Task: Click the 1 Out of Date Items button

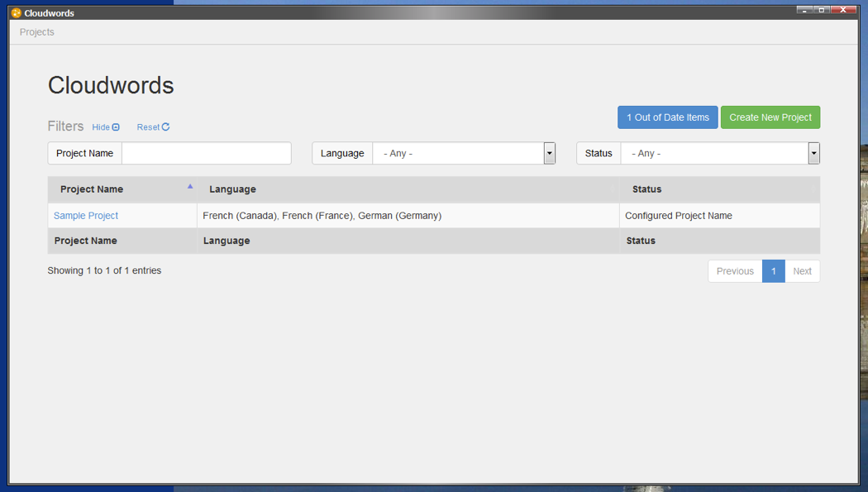Action: pos(667,117)
